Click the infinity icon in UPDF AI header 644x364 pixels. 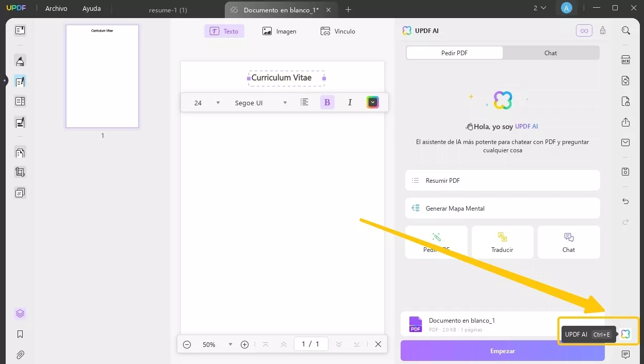[x=584, y=31]
